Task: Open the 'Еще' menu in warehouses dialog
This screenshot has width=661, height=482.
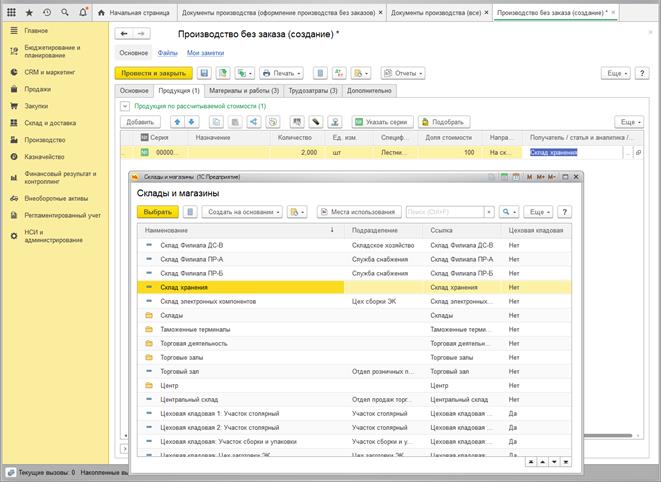Action: pyautogui.click(x=539, y=212)
